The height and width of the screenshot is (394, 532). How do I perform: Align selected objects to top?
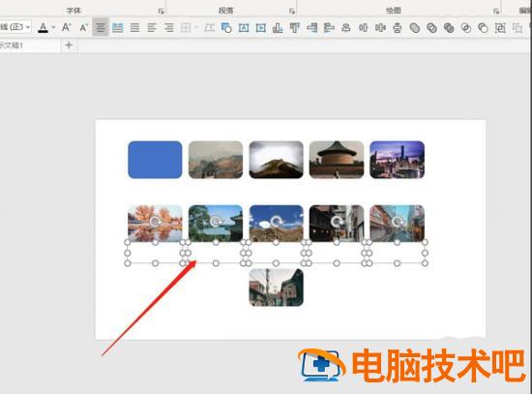coord(294,27)
